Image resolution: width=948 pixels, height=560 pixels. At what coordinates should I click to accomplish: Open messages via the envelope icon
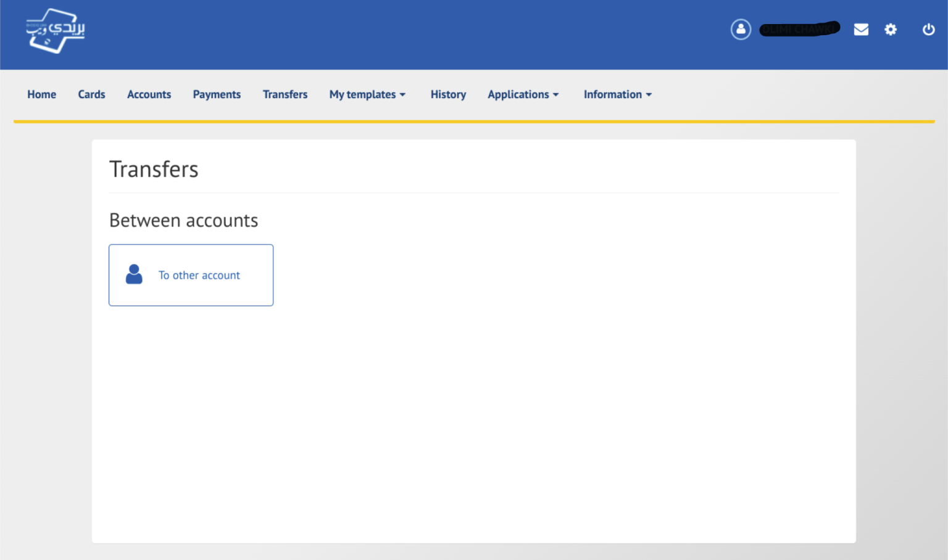(x=861, y=30)
